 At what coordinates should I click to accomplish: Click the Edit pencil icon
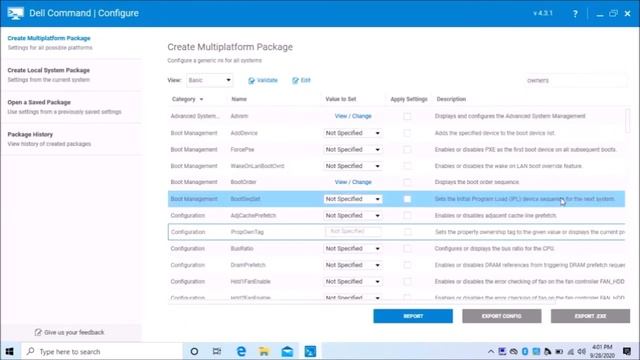[x=296, y=81]
